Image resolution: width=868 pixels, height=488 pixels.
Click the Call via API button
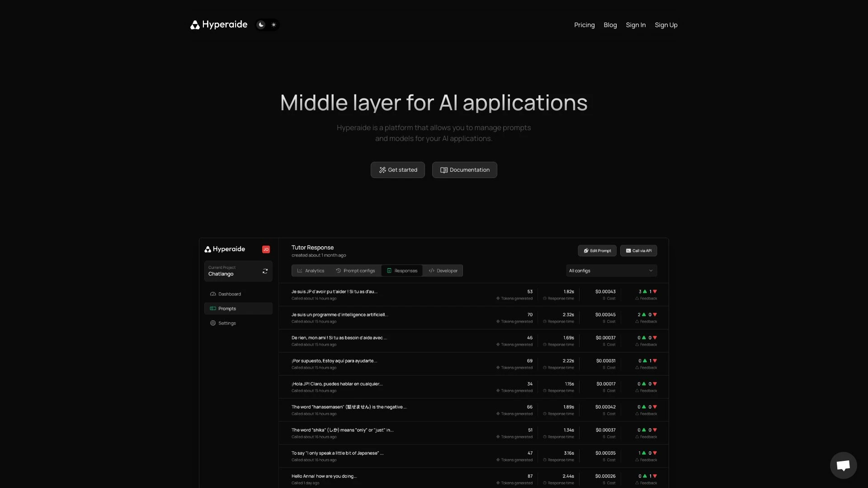coord(638,250)
